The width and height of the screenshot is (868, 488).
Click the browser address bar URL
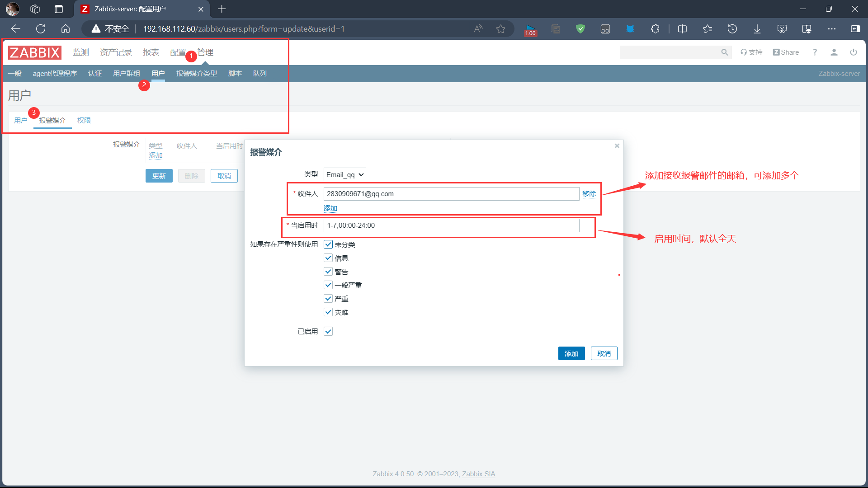tap(244, 29)
